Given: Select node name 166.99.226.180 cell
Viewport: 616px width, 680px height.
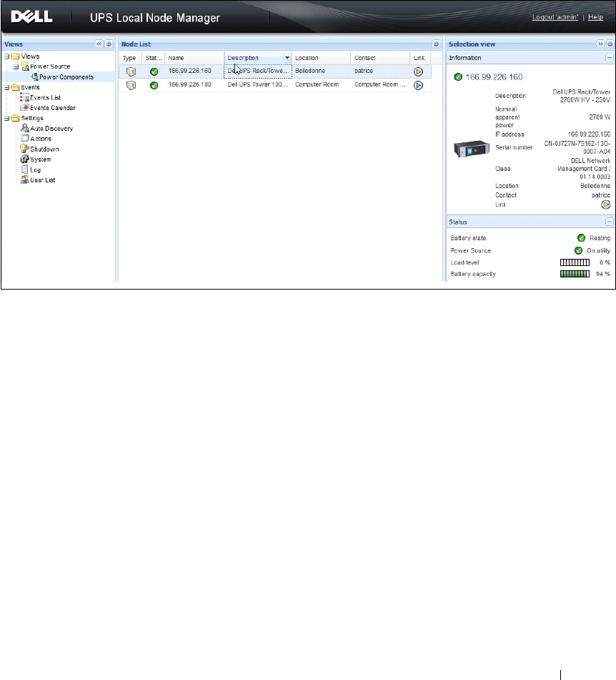Looking at the screenshot, I should [x=190, y=84].
